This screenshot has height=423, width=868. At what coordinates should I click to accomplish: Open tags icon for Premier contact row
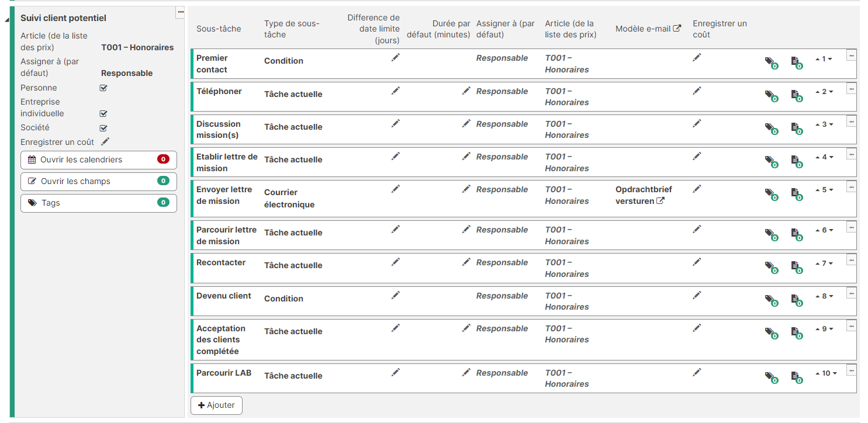(x=771, y=63)
